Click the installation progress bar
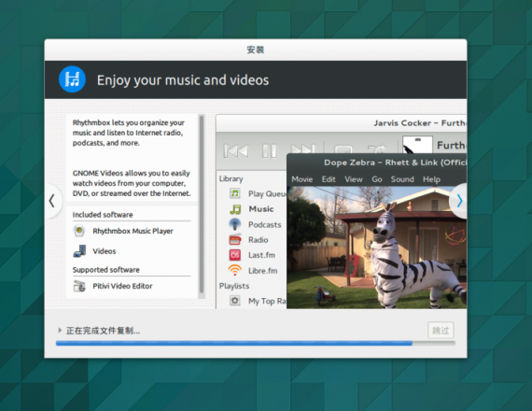532x411 pixels. [x=256, y=344]
